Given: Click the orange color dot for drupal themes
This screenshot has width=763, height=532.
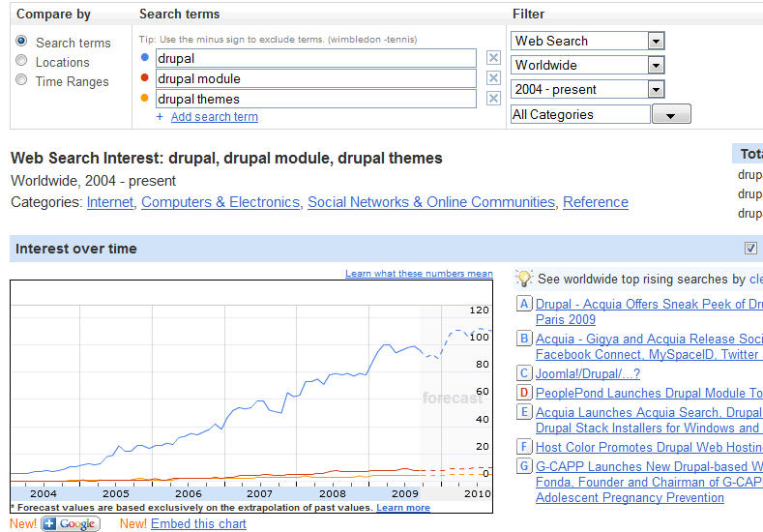Looking at the screenshot, I should [144, 98].
